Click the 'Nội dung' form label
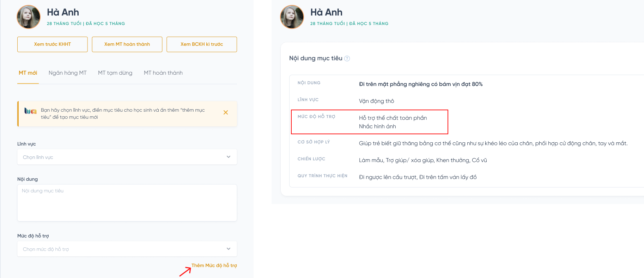 point(28,179)
